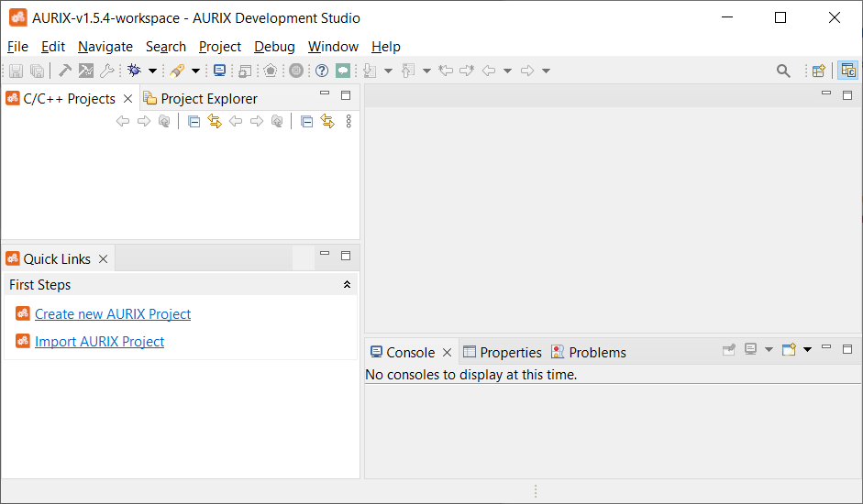Switch to the Properties tab

(502, 352)
